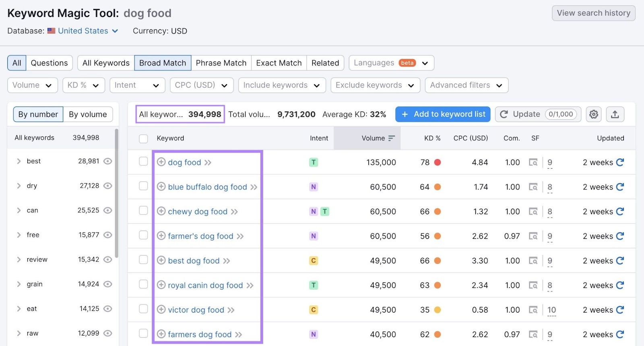Refresh the dog food row metrics

(620, 162)
